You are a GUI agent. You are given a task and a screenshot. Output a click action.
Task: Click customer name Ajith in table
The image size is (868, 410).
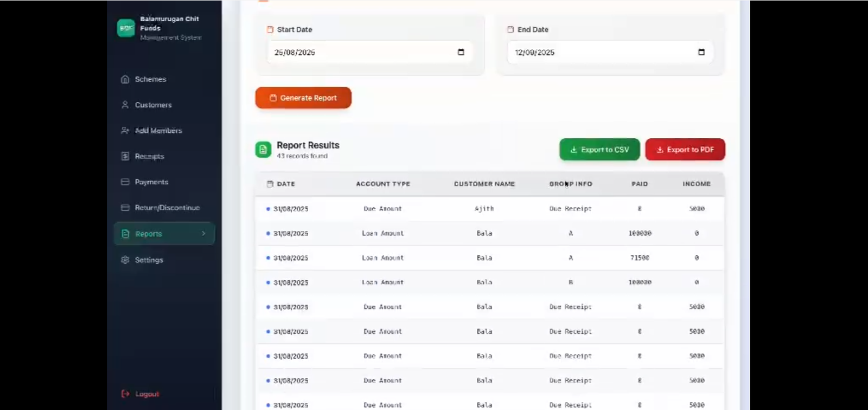click(484, 209)
